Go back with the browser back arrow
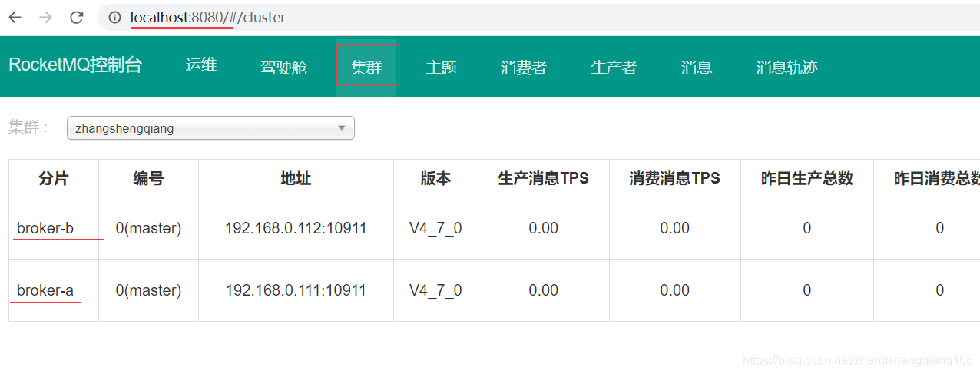The width and height of the screenshot is (980, 374). (x=15, y=17)
